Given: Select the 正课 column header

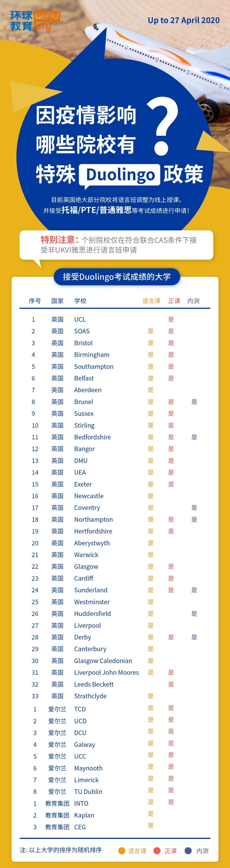Looking at the screenshot, I should point(174,301).
